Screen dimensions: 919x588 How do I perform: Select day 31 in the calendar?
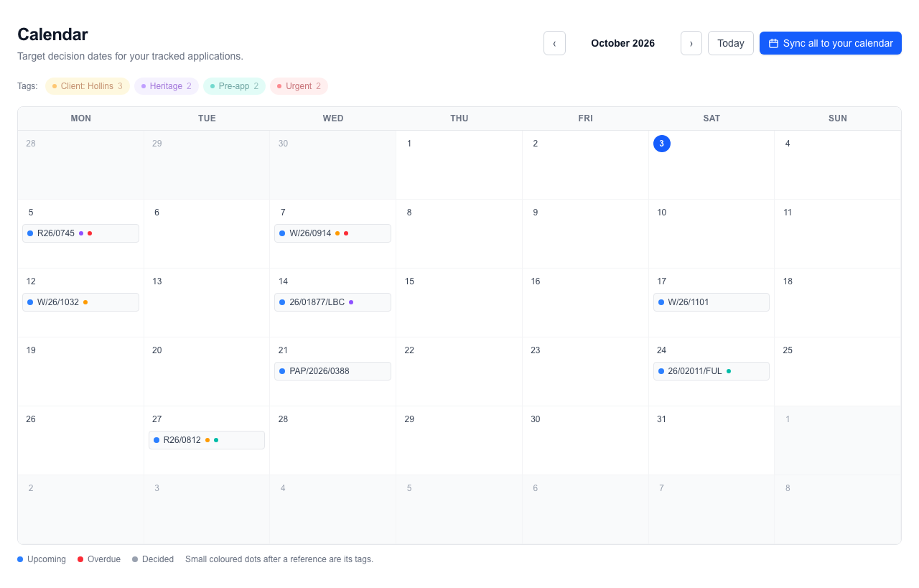pyautogui.click(x=662, y=419)
